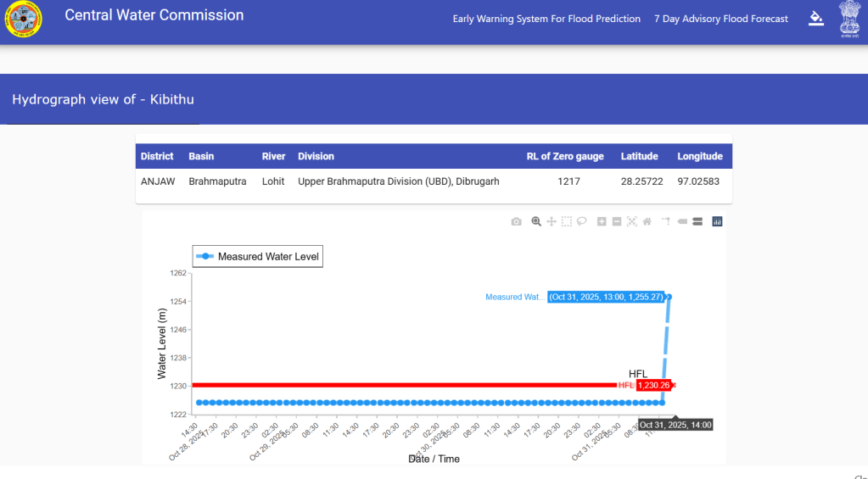The image size is (868, 479).
Task: Click the Oct 31 13:00 peak data point
Action: [669, 297]
